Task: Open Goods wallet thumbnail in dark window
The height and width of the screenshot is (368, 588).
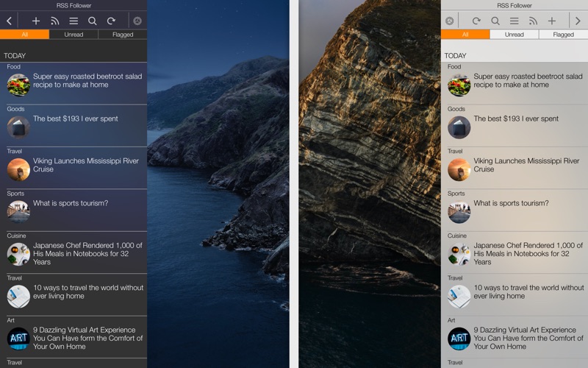Action: point(18,127)
